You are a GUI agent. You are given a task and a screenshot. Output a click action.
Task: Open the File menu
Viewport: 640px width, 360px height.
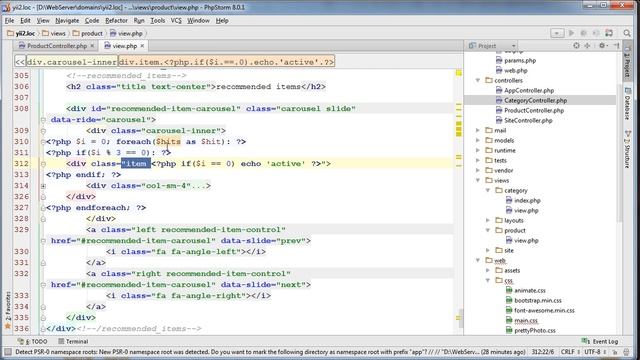click(x=9, y=20)
